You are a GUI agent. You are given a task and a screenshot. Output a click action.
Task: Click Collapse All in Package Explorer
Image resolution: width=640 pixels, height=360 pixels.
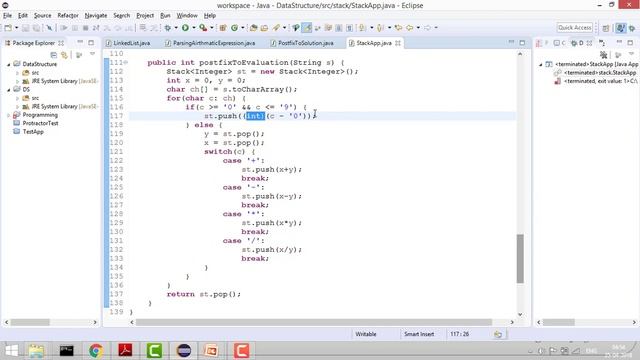coord(53,54)
